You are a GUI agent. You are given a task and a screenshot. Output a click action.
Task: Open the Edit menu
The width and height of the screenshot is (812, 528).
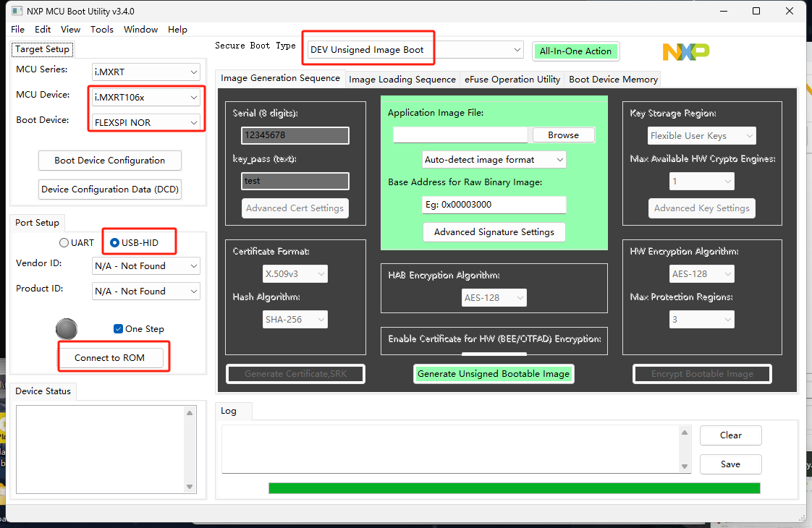coord(43,30)
